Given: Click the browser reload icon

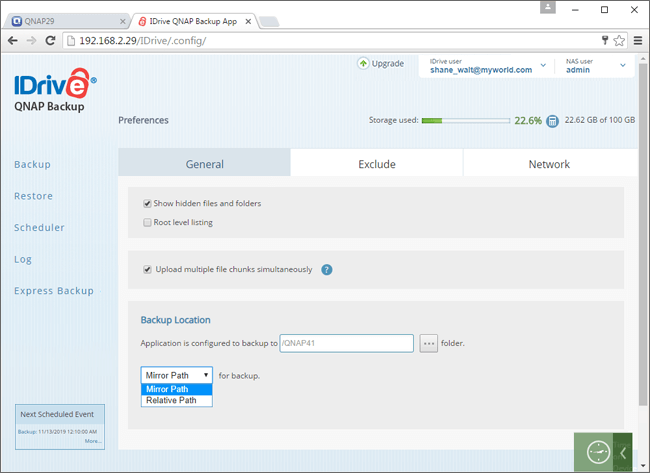Looking at the screenshot, I should tap(51, 41).
